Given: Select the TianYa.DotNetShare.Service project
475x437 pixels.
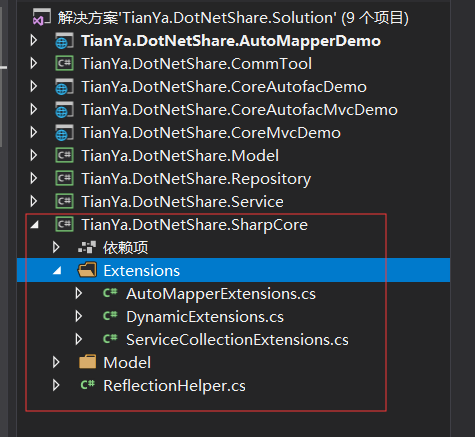Looking at the screenshot, I should point(182,202).
